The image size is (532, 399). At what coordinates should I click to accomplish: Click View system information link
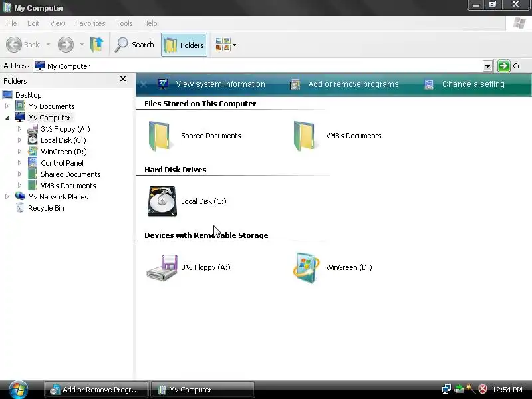point(211,84)
